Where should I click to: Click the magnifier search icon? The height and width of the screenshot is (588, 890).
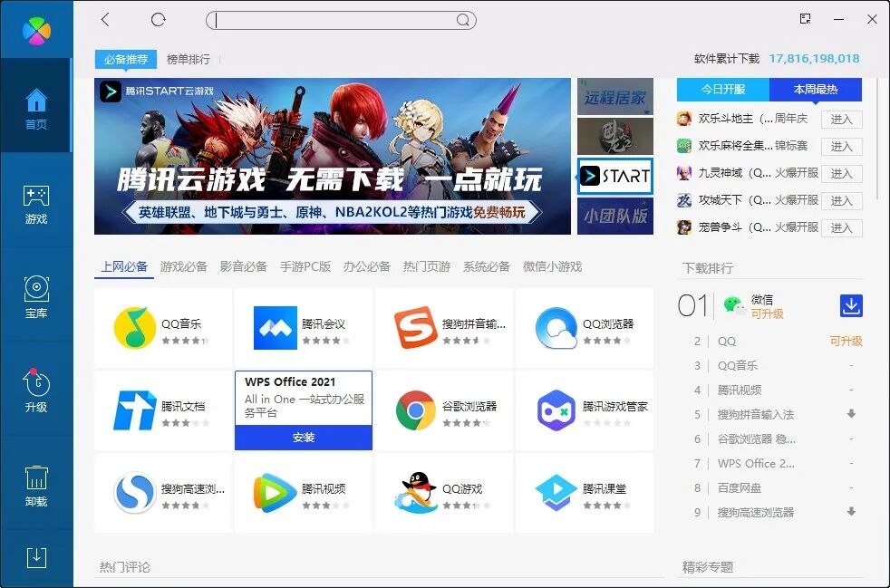click(463, 21)
